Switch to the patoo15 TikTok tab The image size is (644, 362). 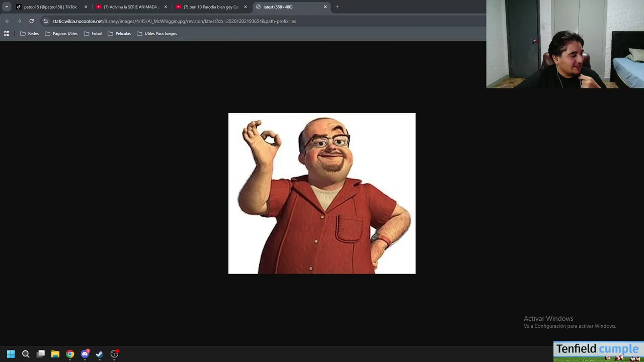(x=50, y=7)
